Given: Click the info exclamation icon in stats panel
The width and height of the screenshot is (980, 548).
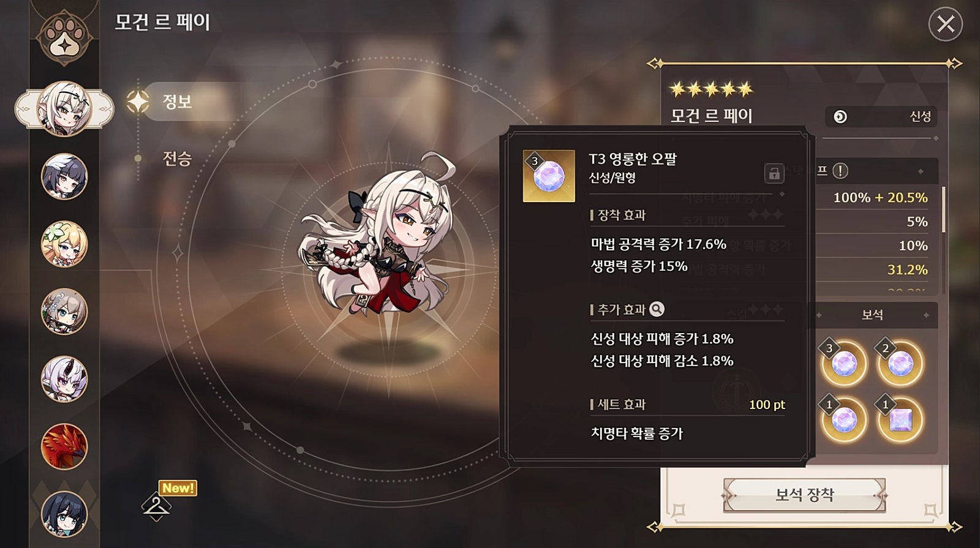Looking at the screenshot, I should coord(840,171).
